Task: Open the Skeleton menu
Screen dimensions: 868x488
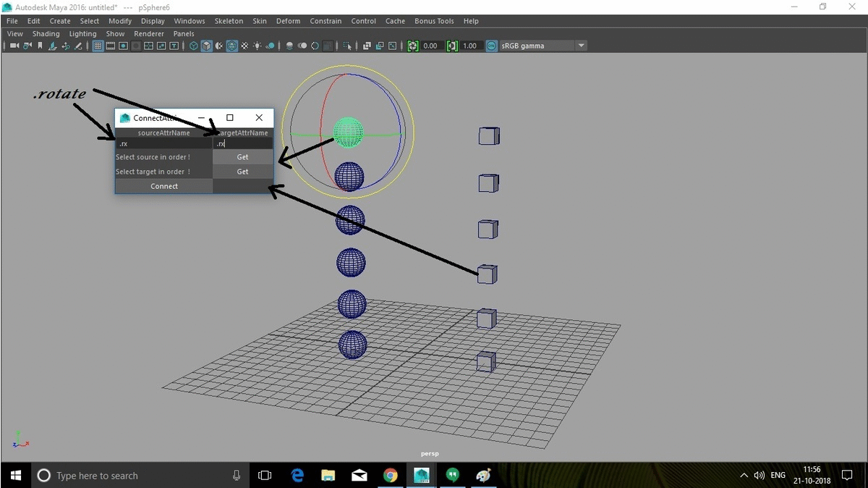Action: [x=229, y=20]
